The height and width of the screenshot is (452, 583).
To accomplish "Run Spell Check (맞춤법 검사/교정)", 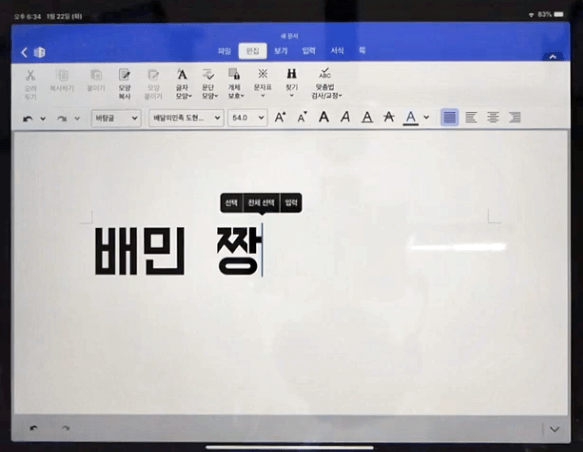I will click(326, 84).
